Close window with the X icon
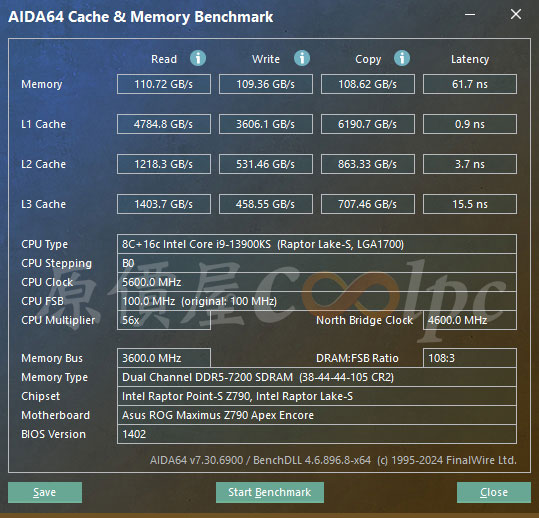The height and width of the screenshot is (518, 539). pos(516,14)
